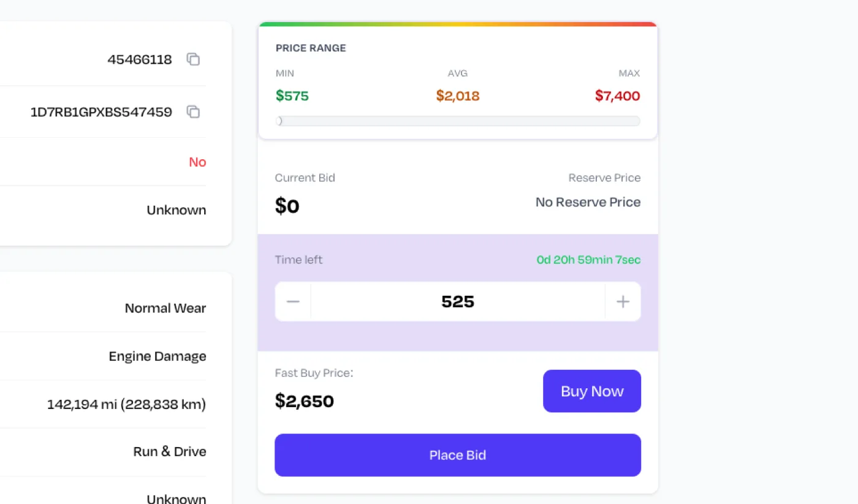Copy lot number 45466118

pyautogui.click(x=193, y=59)
